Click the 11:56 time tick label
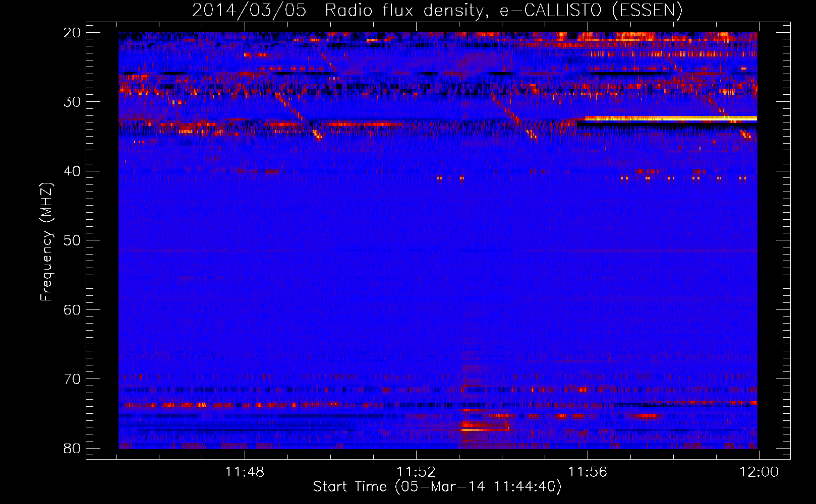The height and width of the screenshot is (504, 816). pyautogui.click(x=588, y=472)
